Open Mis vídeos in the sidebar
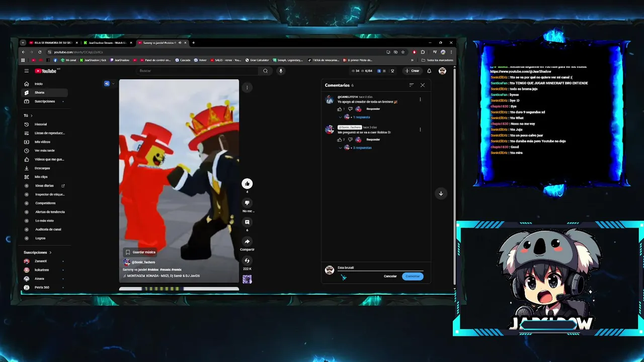 tap(44, 142)
